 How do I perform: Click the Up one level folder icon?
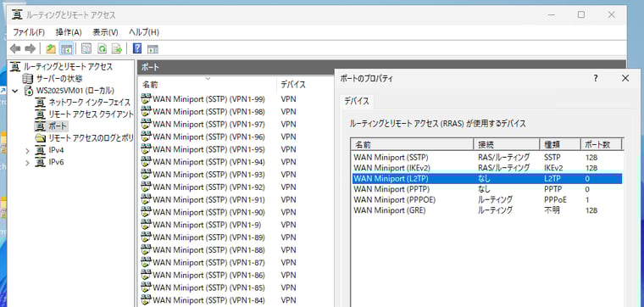51,49
